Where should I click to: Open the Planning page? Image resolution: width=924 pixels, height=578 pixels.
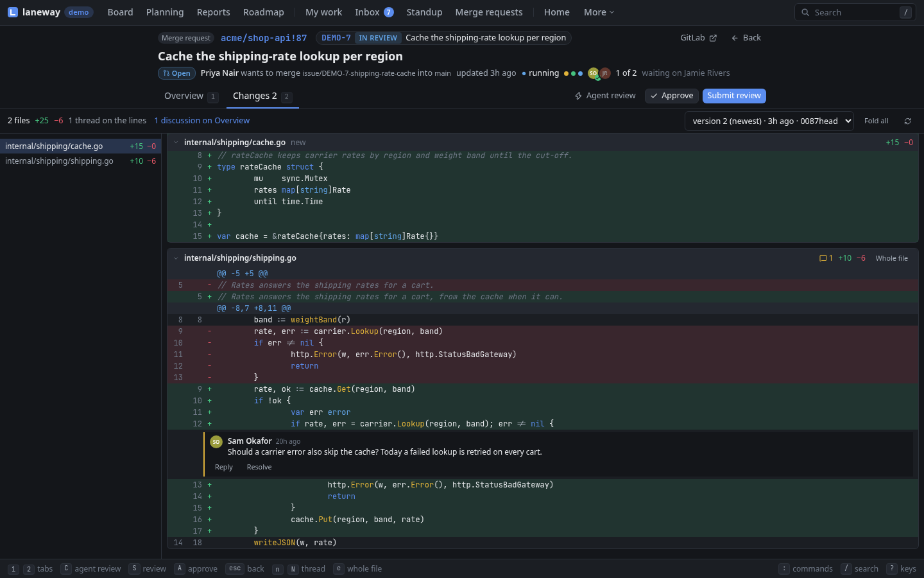165,12
